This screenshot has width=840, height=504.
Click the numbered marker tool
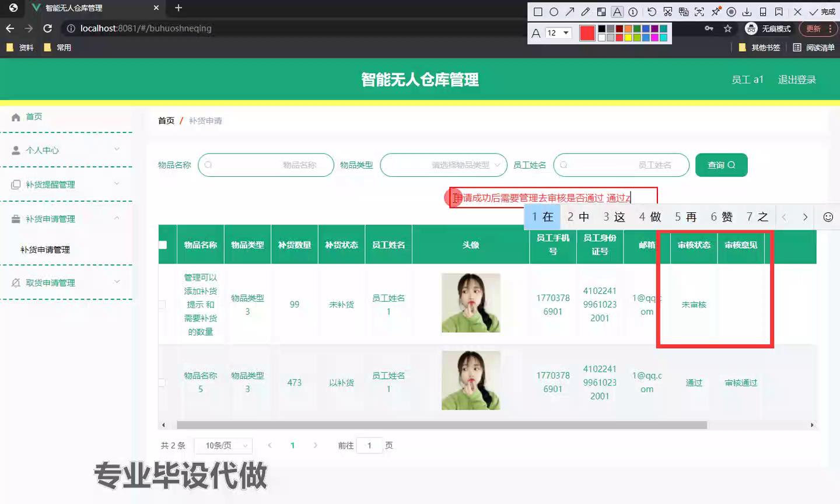[633, 12]
